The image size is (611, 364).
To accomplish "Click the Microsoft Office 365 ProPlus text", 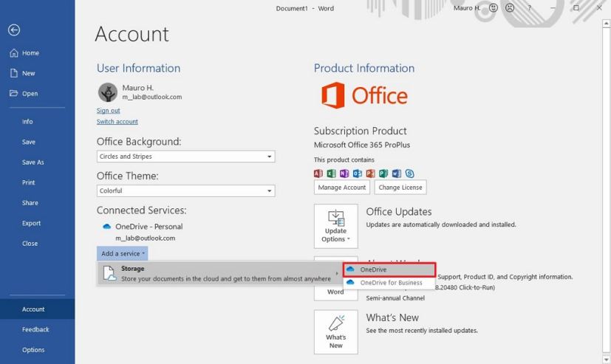I will (362, 145).
